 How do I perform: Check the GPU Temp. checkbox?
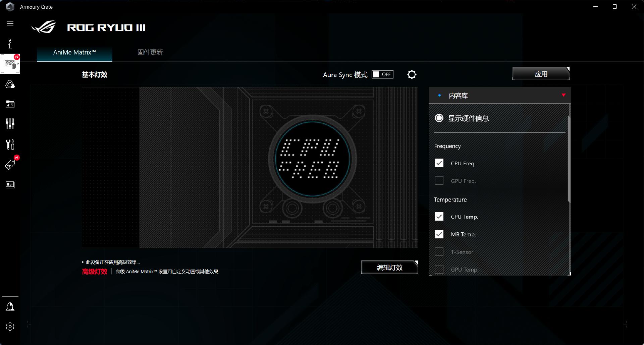(x=439, y=269)
